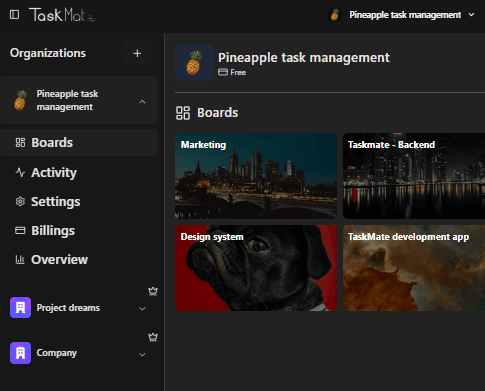
Task: Click the Boards grid icon in sidebar
Action: [20, 143]
